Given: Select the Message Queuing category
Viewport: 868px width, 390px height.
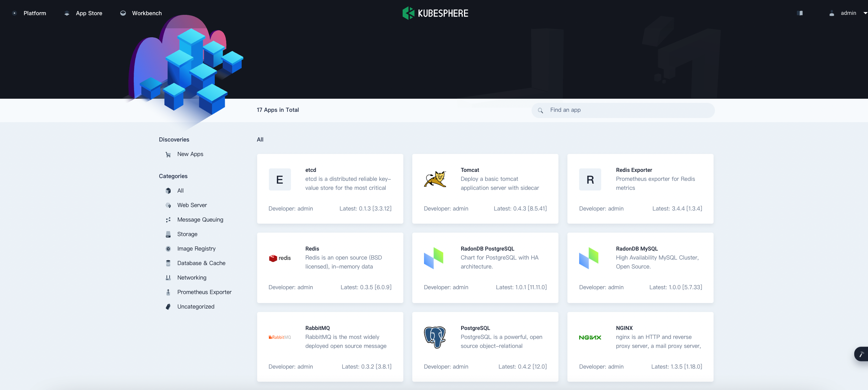Looking at the screenshot, I should pyautogui.click(x=200, y=220).
